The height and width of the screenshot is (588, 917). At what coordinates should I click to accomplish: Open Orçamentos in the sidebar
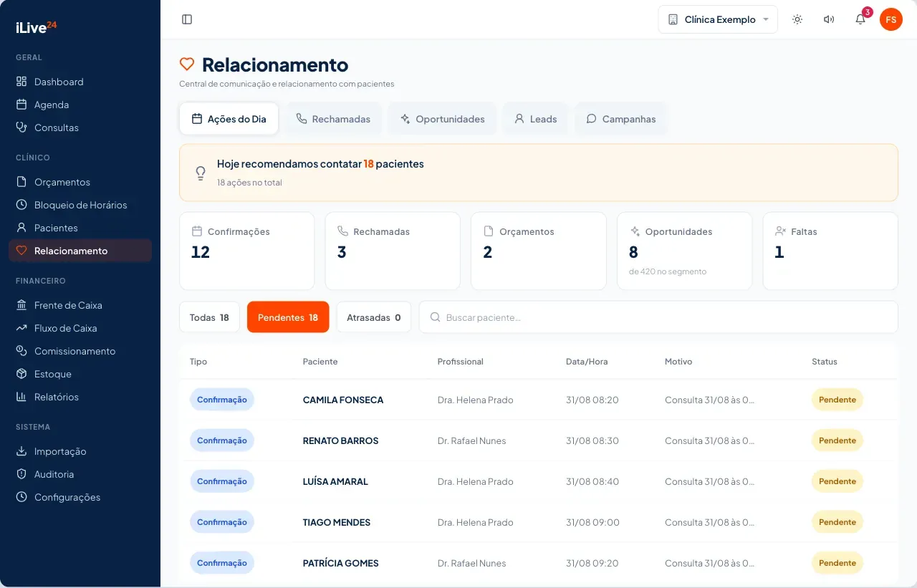click(80, 182)
